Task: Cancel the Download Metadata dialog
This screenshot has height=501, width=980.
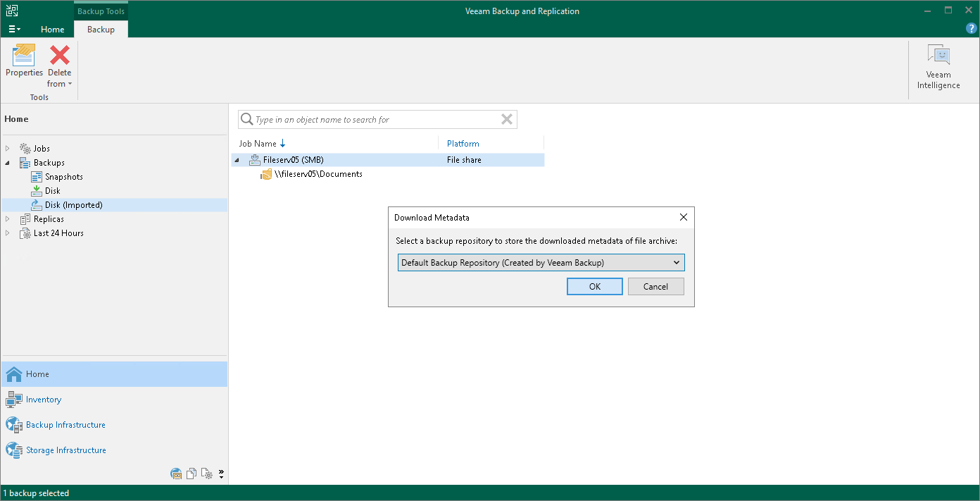Action: click(x=655, y=286)
